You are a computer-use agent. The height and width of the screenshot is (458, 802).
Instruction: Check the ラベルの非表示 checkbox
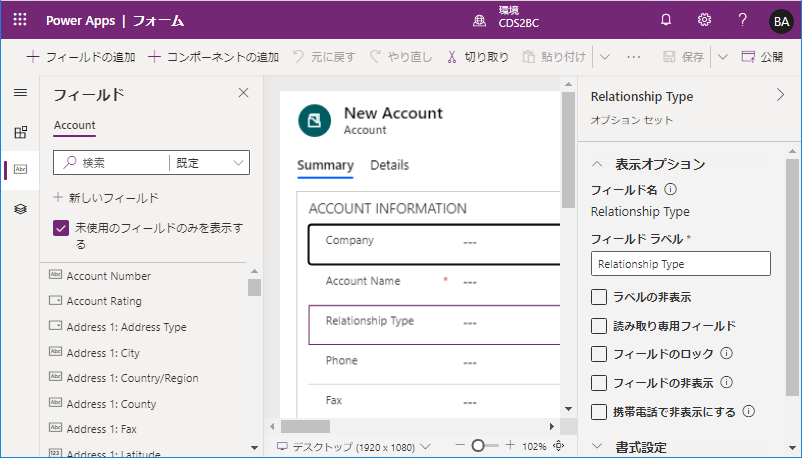pos(598,297)
